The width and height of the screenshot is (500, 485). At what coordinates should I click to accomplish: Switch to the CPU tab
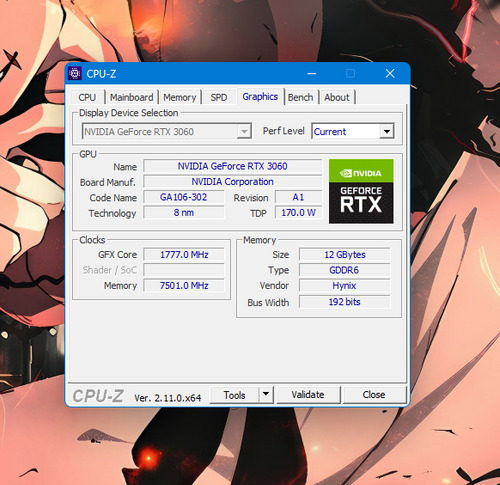87,97
